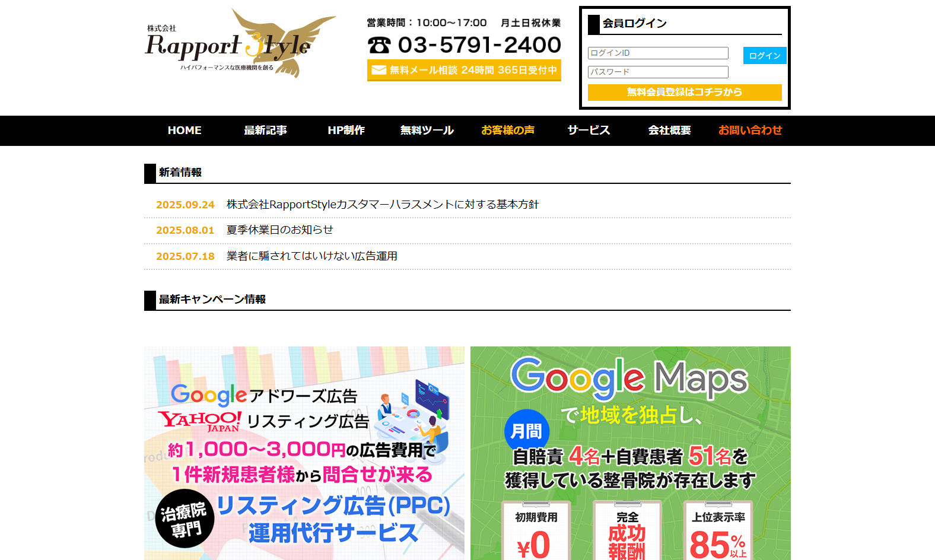Open 無料会員登録はコチラから registration button
935x560 pixels.
click(685, 92)
